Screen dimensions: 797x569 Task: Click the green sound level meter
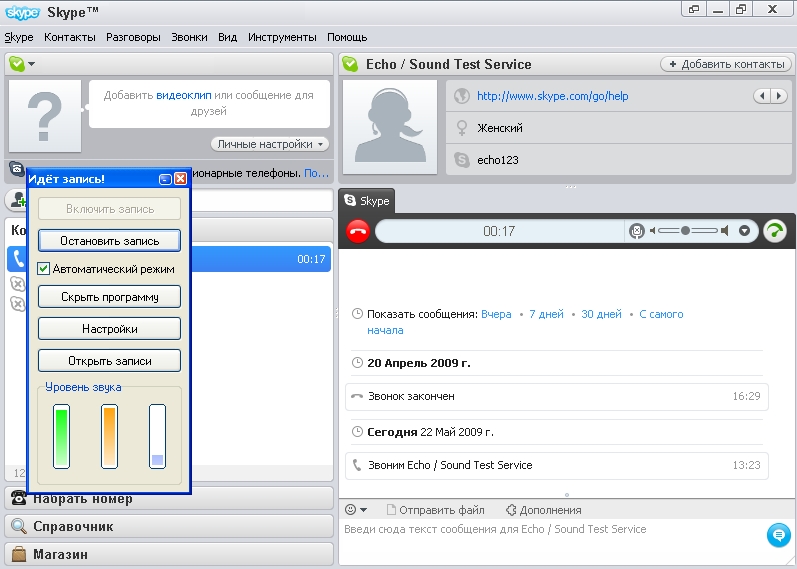(62, 436)
